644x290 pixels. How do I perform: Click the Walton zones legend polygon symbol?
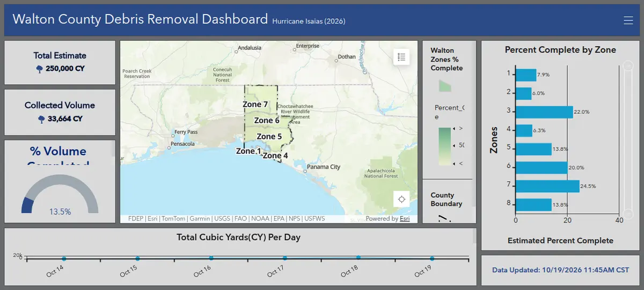[x=445, y=85]
